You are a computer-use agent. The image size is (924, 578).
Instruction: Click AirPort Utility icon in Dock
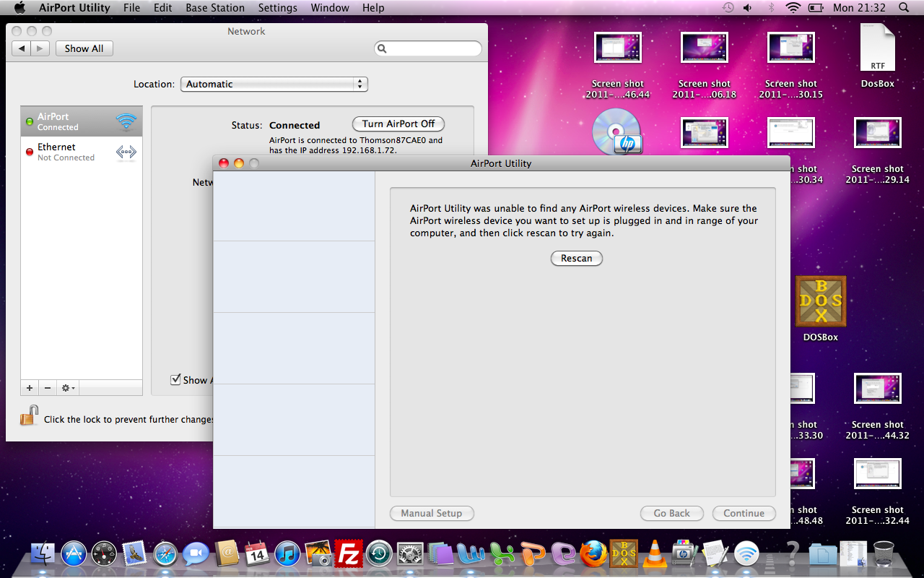pos(746,554)
